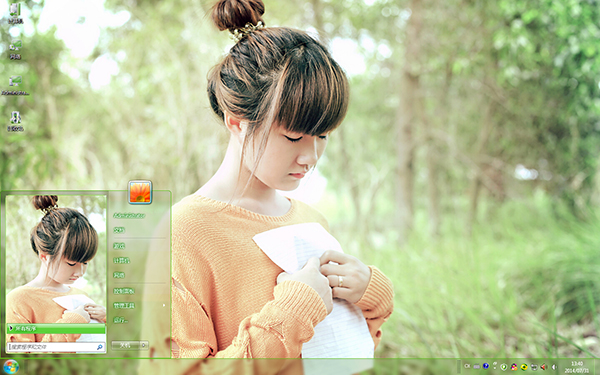Click the sunflower user account picture

point(140,192)
